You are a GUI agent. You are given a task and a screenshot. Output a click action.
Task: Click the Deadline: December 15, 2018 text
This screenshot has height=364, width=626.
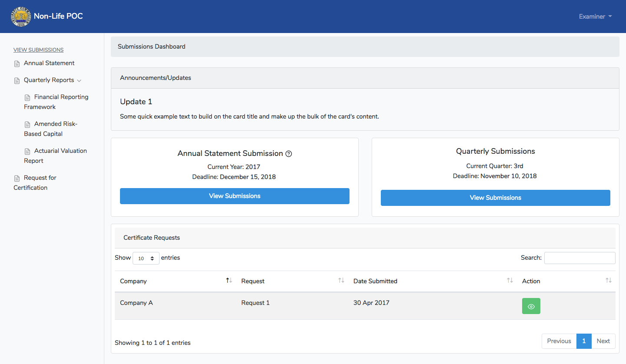(x=234, y=177)
